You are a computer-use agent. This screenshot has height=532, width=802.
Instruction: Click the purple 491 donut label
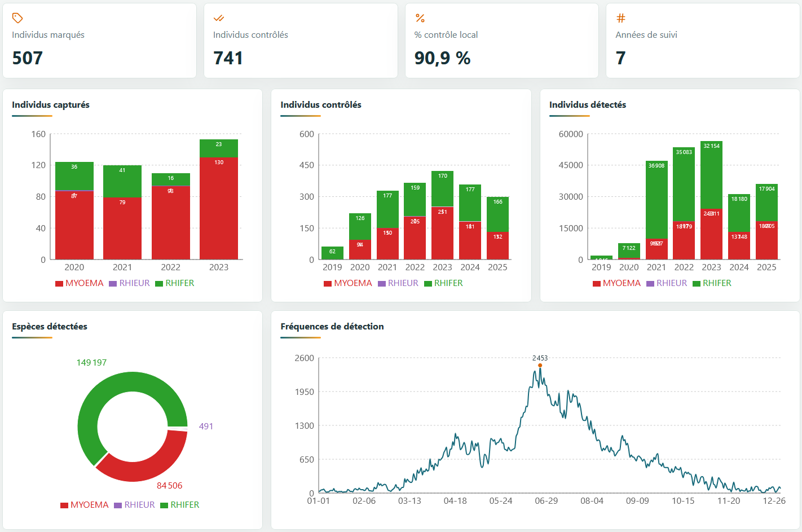click(206, 427)
